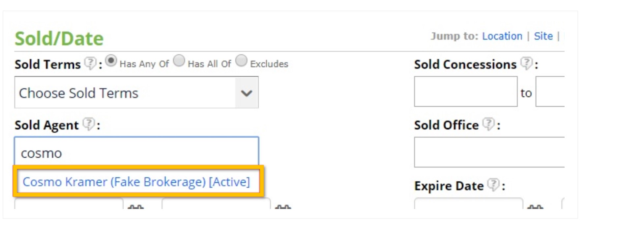Open the Choose Sold Terms dropdown

125,93
